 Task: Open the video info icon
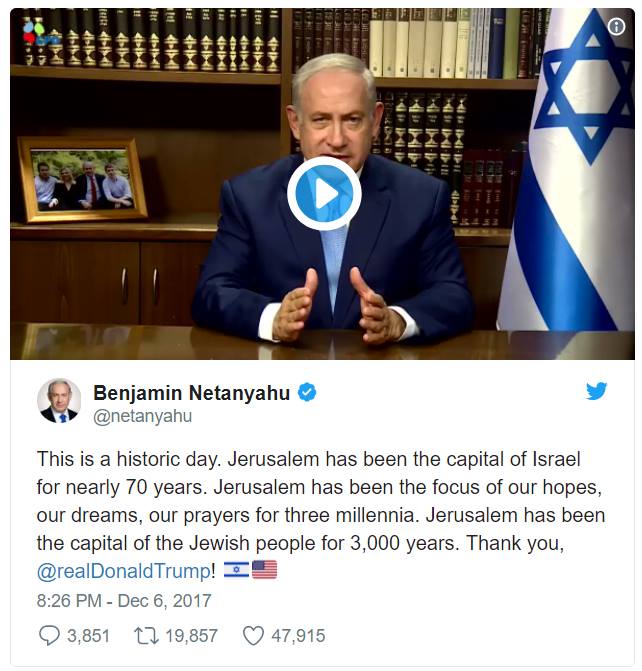click(616, 27)
